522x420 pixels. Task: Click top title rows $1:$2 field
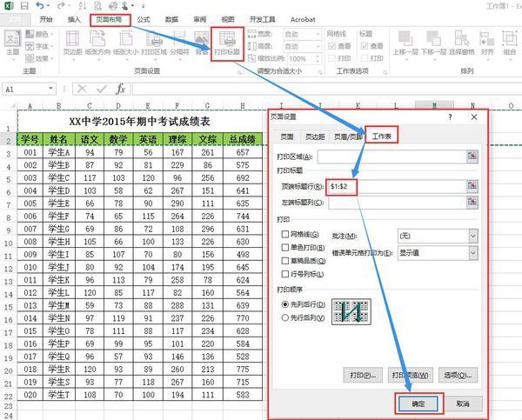(x=396, y=186)
